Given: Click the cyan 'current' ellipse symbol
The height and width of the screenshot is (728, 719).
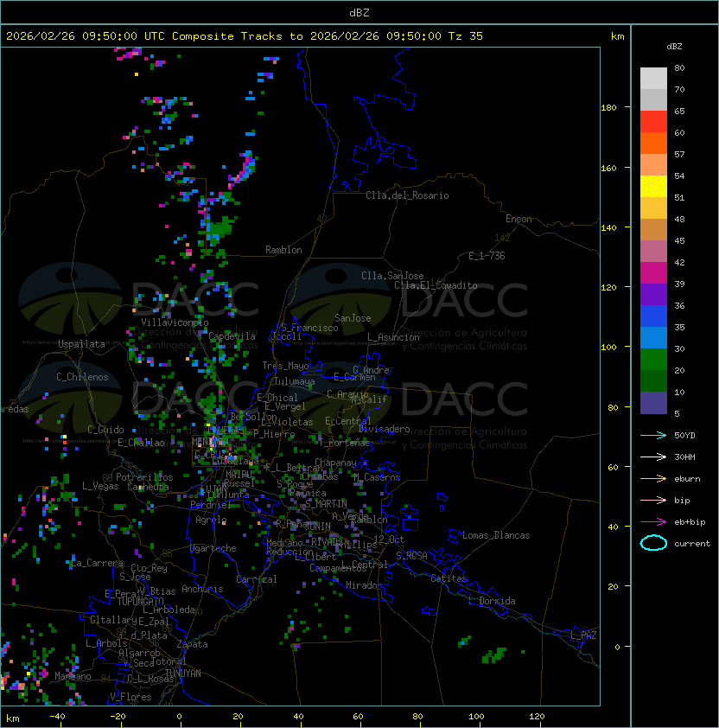Looking at the screenshot, I should coord(653,543).
